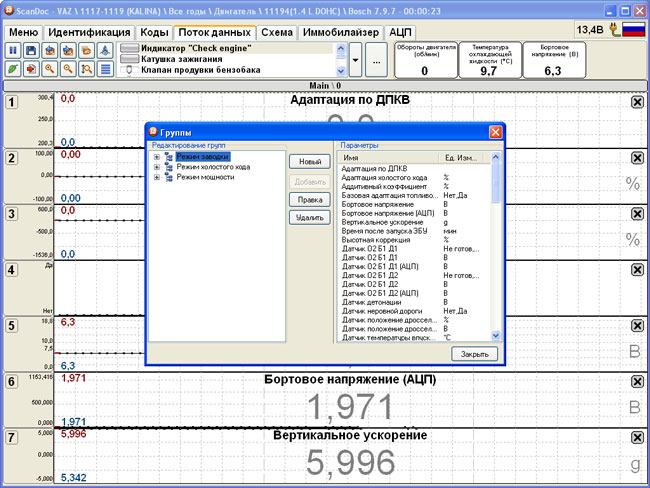Click the Russian flag language icon
The width and height of the screenshot is (650, 488).
click(x=633, y=30)
